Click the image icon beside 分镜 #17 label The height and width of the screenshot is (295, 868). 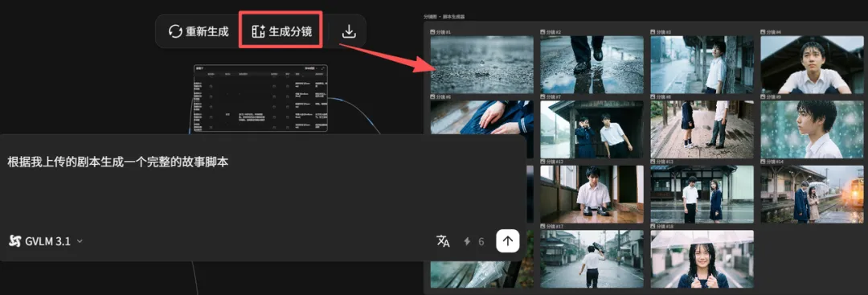pos(543,227)
